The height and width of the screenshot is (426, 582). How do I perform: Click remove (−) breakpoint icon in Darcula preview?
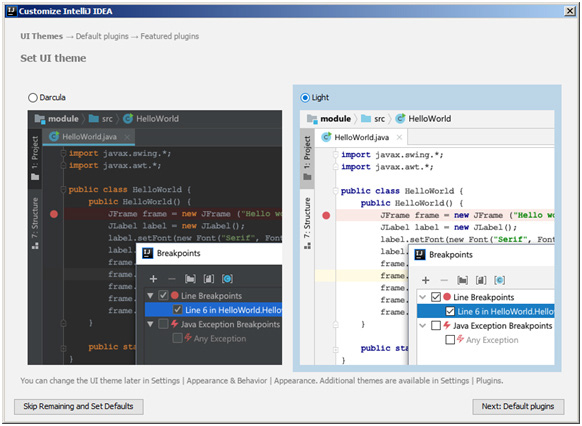coord(171,279)
